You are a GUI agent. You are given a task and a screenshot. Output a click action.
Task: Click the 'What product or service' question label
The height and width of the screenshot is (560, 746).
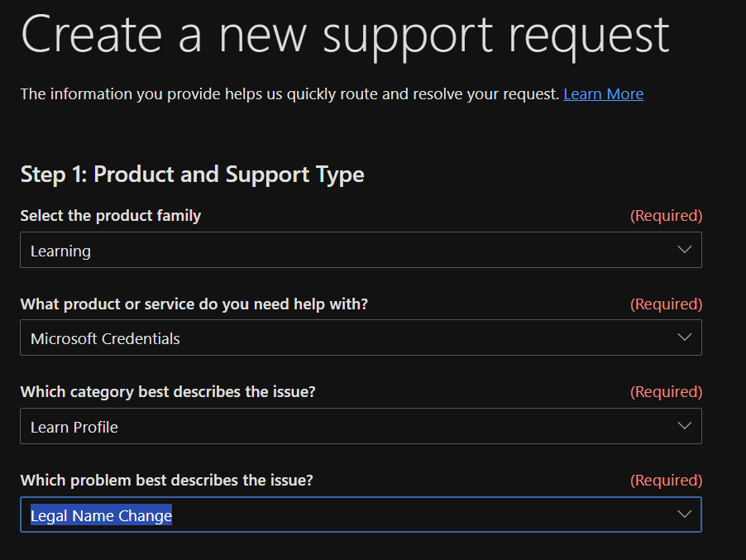[194, 304]
